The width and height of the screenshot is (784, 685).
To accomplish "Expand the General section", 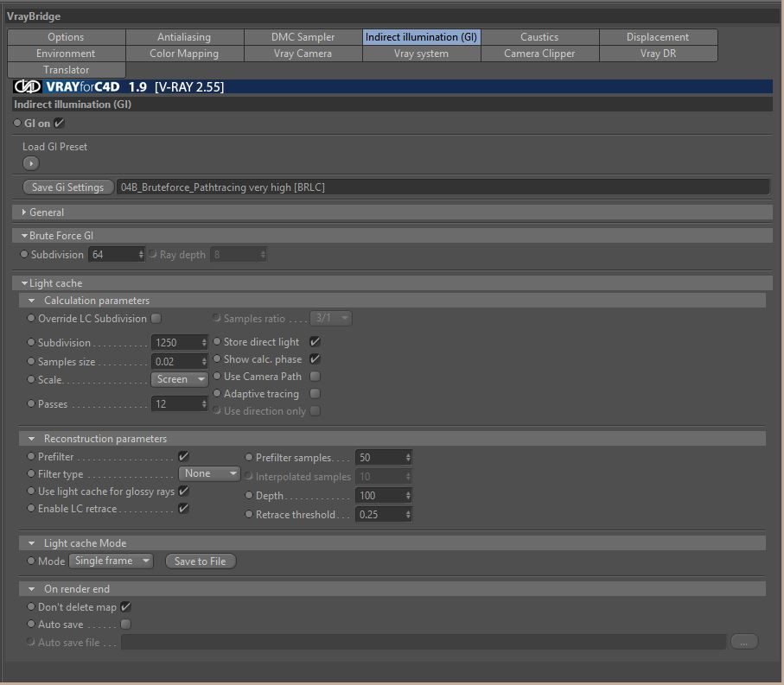I will tap(23, 212).
